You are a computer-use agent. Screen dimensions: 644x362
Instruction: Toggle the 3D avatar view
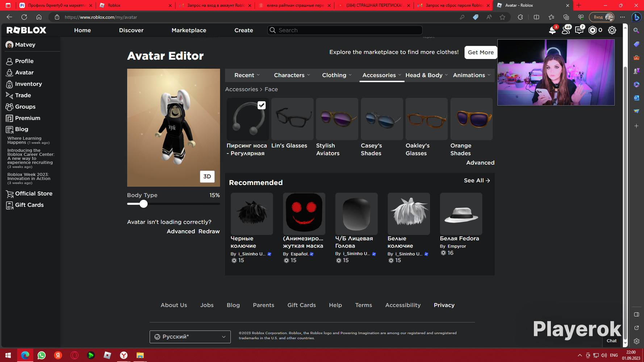pos(207,177)
